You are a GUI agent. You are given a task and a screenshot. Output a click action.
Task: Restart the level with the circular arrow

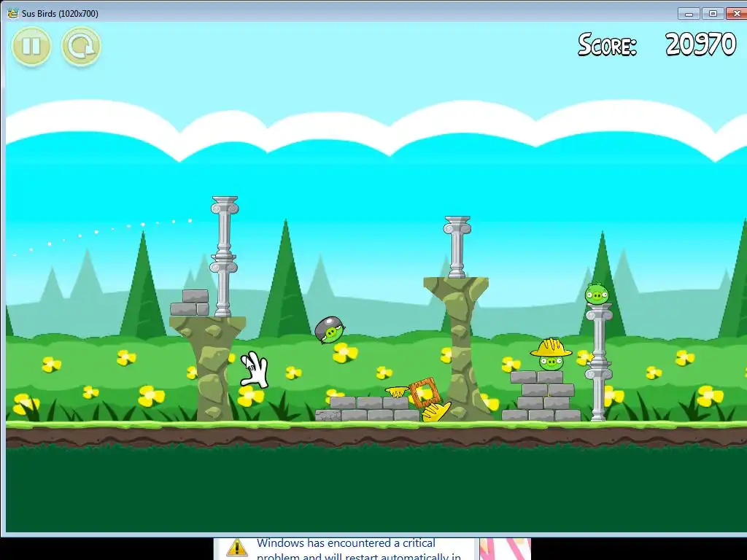point(81,46)
